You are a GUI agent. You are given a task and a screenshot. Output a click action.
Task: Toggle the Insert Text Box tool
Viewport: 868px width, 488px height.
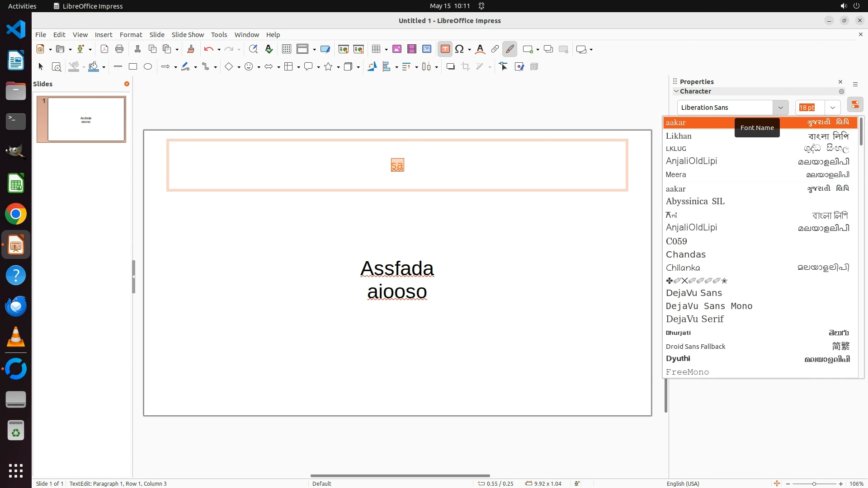tap(445, 49)
